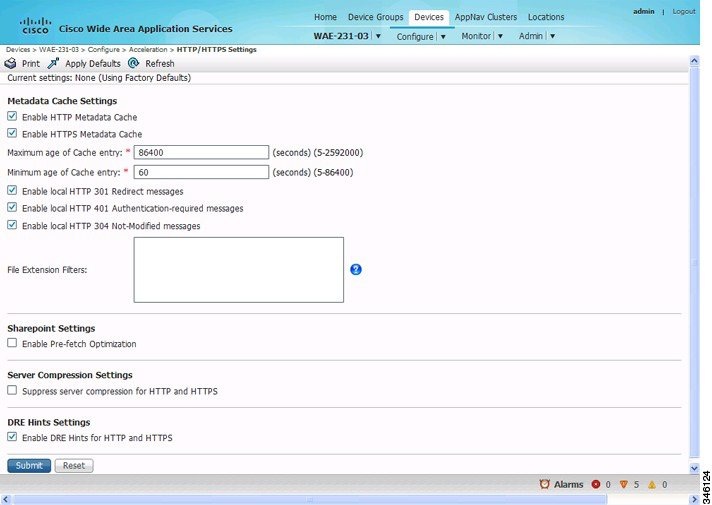Click the vertical scrollbar down arrow
Screen dimensions: 712x505
(694, 468)
